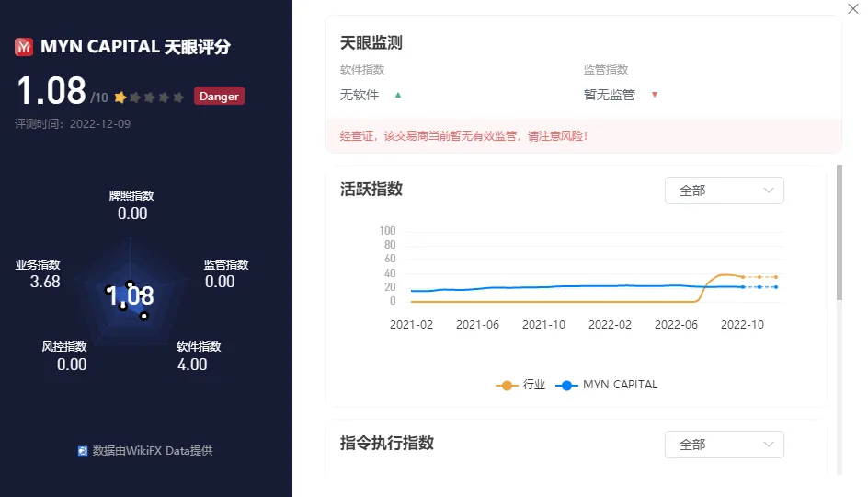Image resolution: width=868 pixels, height=497 pixels.
Task: Click the 暂无监管 value text
Action: pyautogui.click(x=609, y=95)
